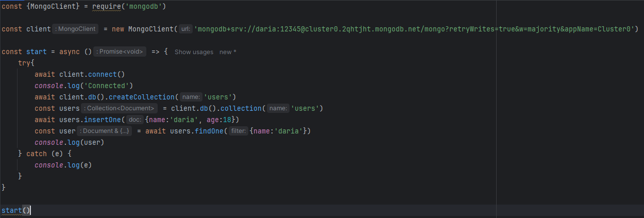Screen dimensions: 644x218
Task: Click the 'filter:' parameter hint in findOne
Action: pos(238,131)
